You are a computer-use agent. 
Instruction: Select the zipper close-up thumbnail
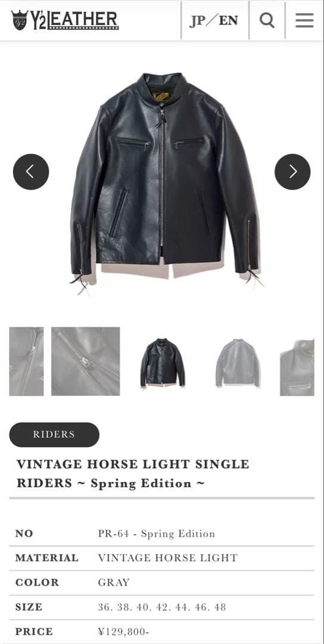(x=86, y=361)
